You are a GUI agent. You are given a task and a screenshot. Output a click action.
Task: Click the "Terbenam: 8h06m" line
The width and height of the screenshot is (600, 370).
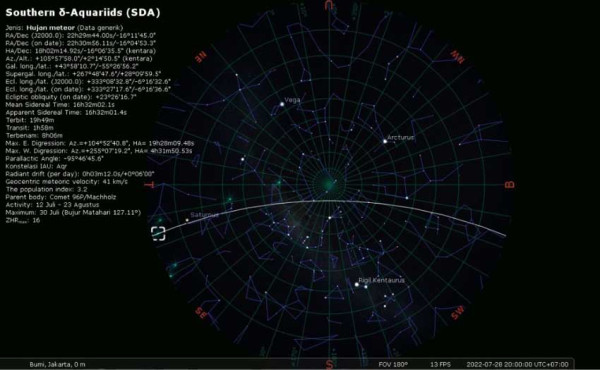click(x=34, y=135)
